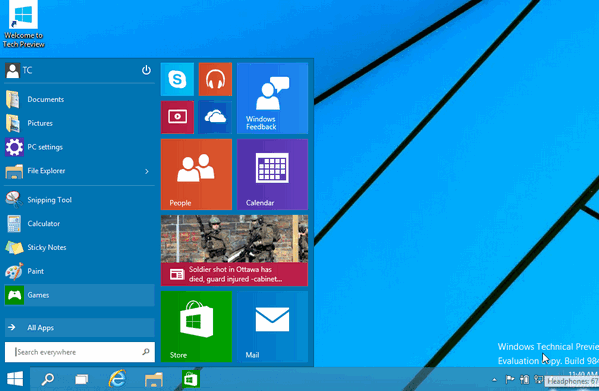The height and width of the screenshot is (391, 599).
Task: Open the Ottawa news headline tile
Action: coord(234,250)
